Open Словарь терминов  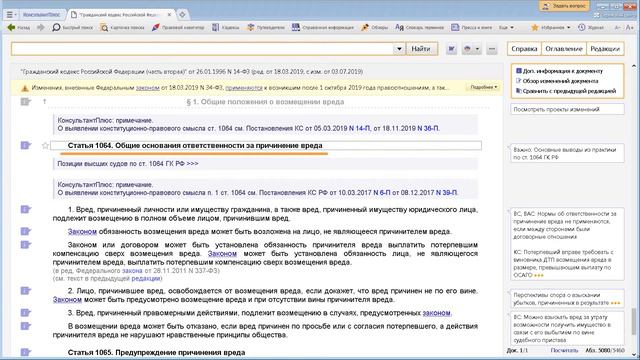click(x=419, y=27)
